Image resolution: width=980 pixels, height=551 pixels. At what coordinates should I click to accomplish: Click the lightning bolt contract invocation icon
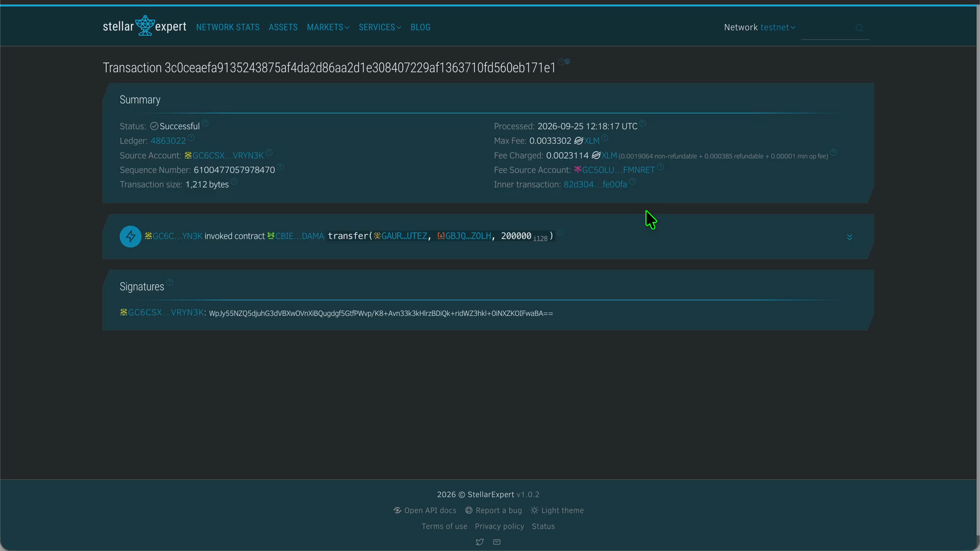tap(131, 237)
